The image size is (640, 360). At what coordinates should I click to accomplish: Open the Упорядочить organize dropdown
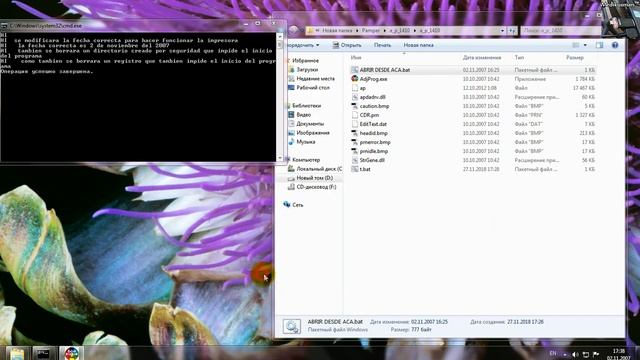pyautogui.click(x=303, y=45)
